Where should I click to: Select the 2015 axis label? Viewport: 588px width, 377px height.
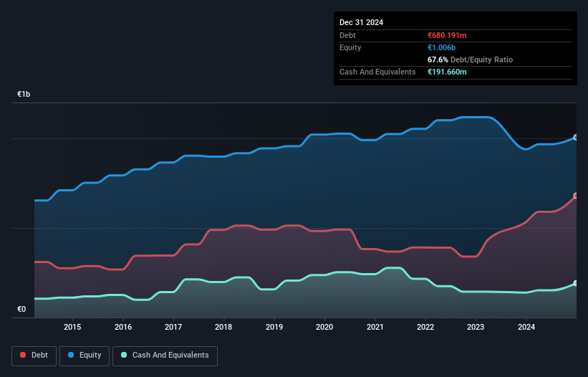72,327
